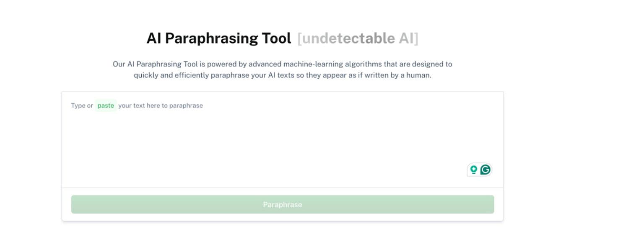Click the word 'powered' in the description

(x=216, y=64)
